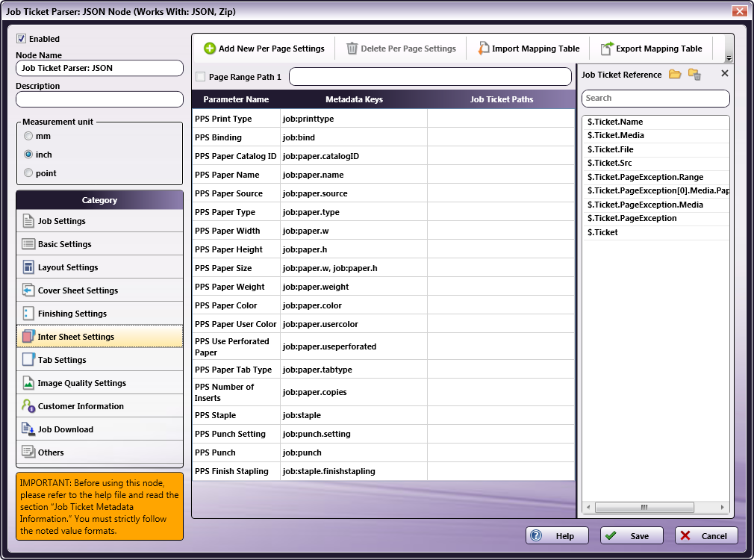Viewport: 754px width, 560px height.
Task: Click the Job Ticket Paths column header
Action: 502,99
